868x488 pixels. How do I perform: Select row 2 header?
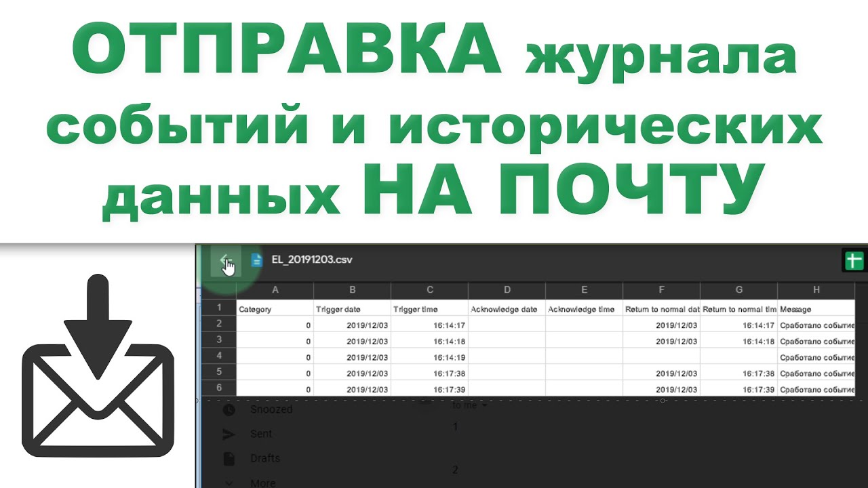point(219,324)
